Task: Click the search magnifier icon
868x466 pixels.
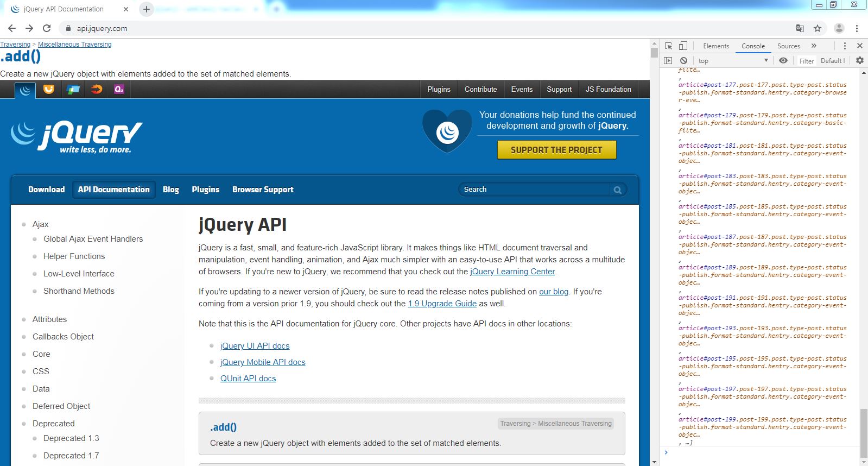Action: coord(618,190)
